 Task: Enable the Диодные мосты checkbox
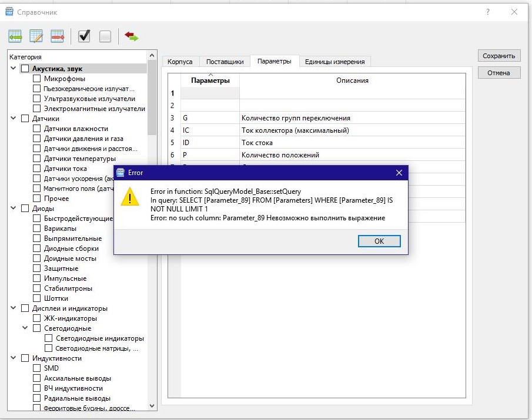point(37,258)
